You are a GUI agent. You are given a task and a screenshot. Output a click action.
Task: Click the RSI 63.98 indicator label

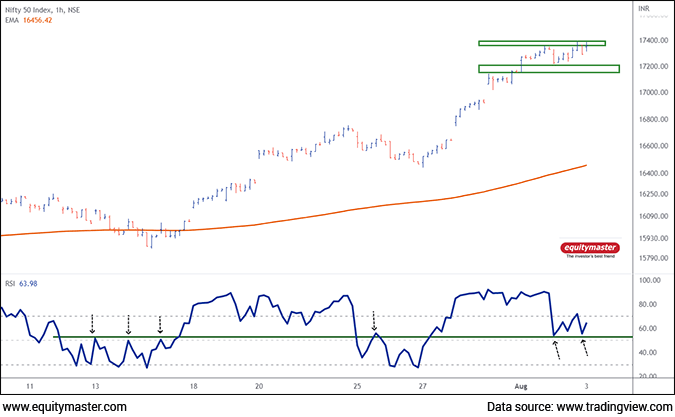[21, 282]
